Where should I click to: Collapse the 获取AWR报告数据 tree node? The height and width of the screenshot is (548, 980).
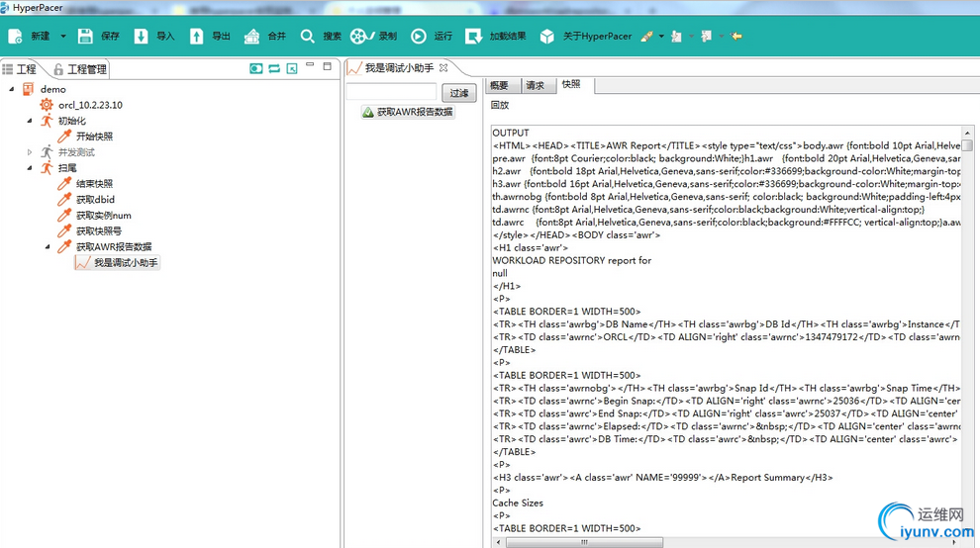coord(48,247)
